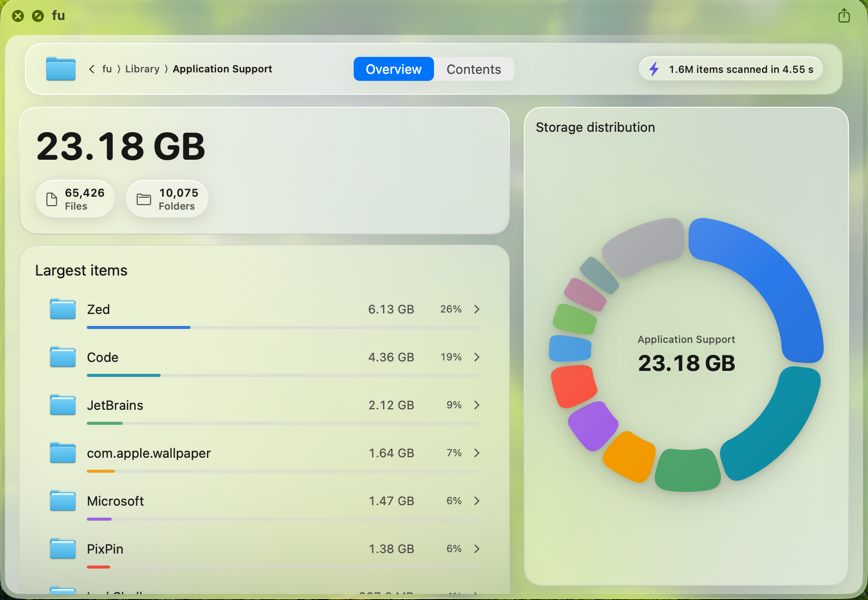Click the teal Code usage bar

click(124, 375)
